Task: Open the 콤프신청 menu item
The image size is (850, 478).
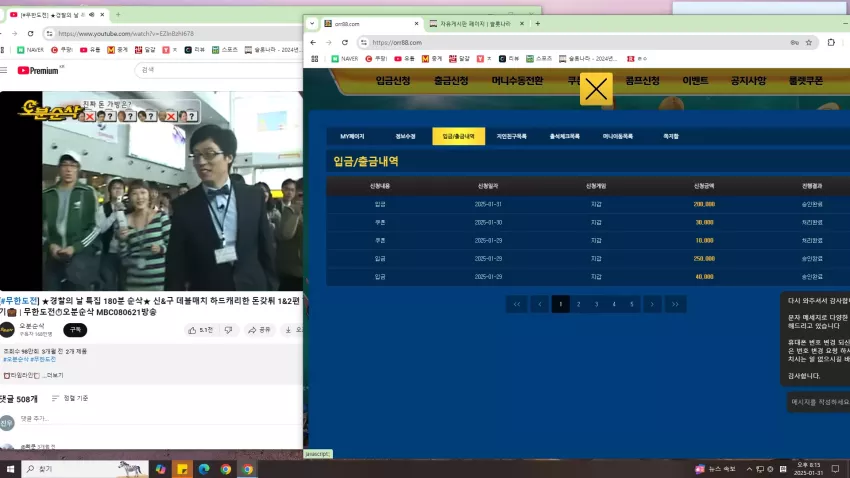Action: pyautogui.click(x=642, y=81)
